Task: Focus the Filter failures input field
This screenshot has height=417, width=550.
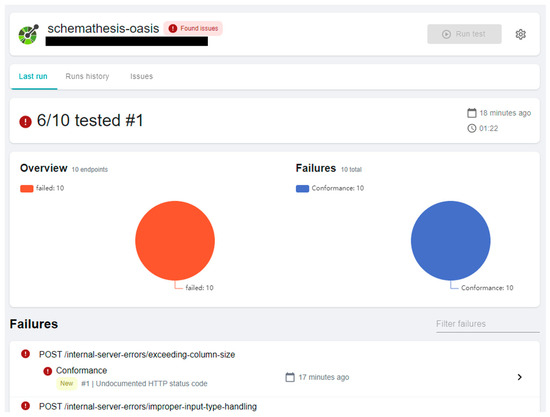Action: [x=488, y=324]
